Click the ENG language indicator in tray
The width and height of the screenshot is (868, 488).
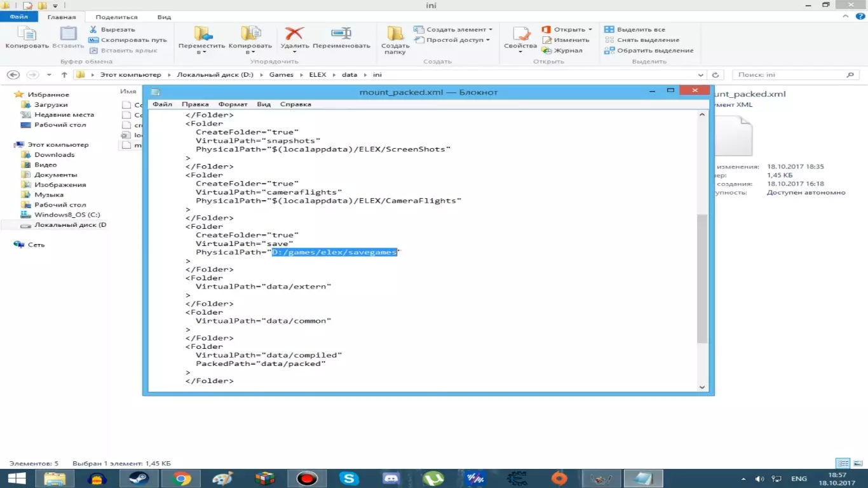click(799, 478)
